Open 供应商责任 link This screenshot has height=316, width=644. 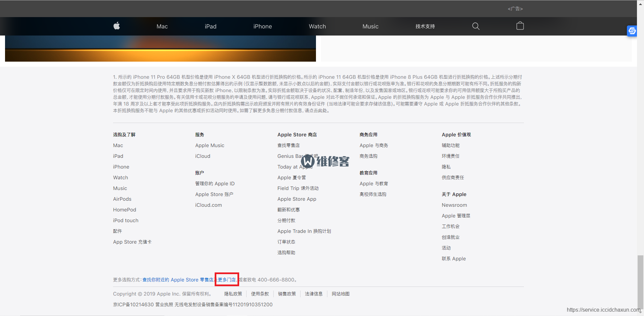point(453,178)
